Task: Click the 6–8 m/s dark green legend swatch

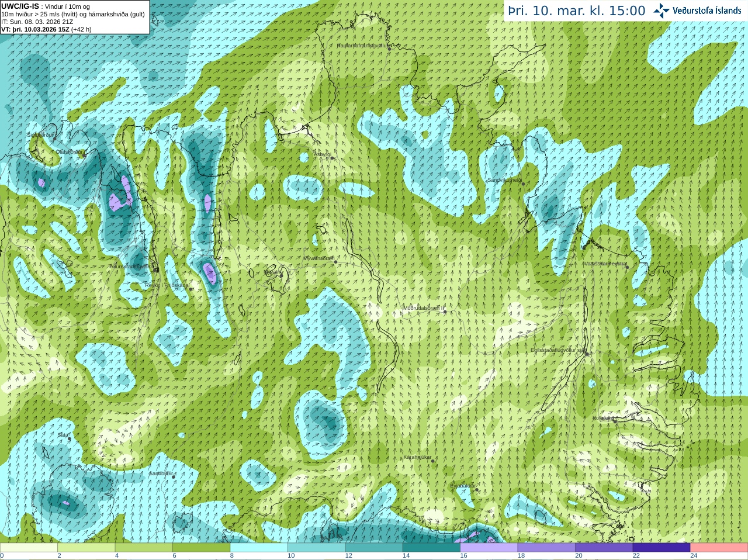Action: (x=202, y=548)
